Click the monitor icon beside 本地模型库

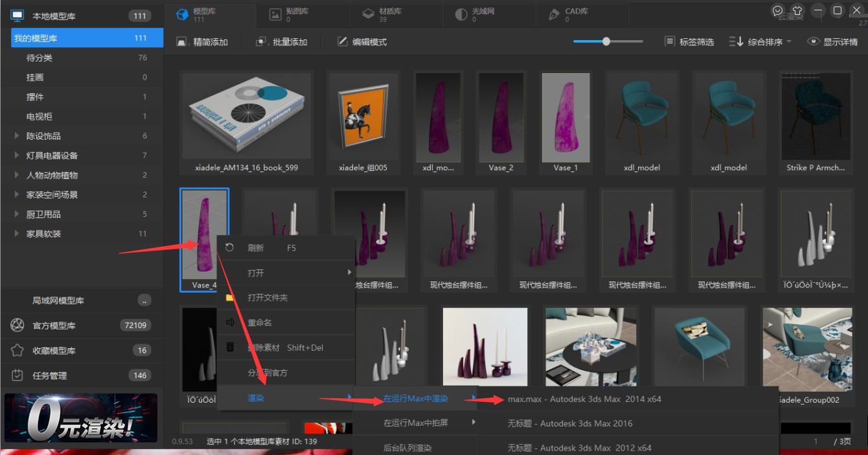(18, 16)
